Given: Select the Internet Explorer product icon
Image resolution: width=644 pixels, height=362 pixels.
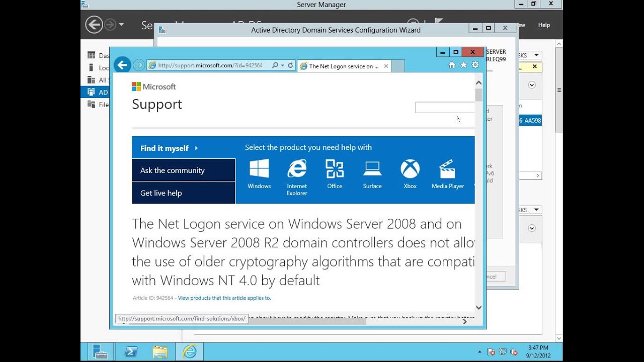Looking at the screenshot, I should coord(297,178).
